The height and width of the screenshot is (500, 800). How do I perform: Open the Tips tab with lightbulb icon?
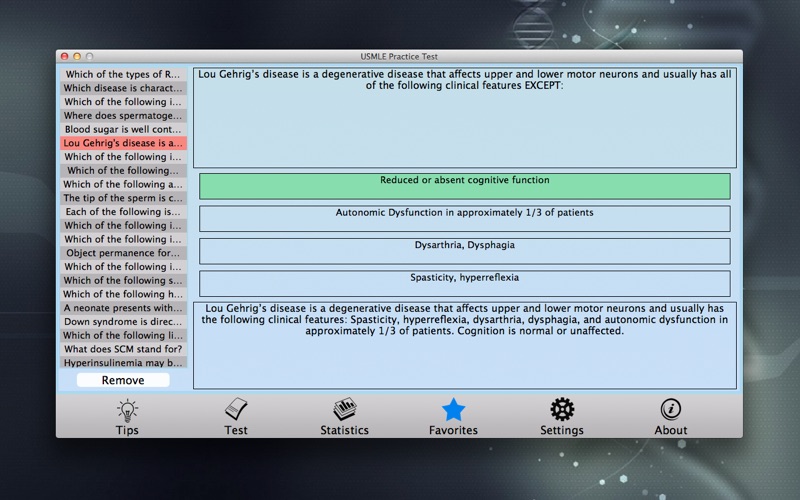click(x=127, y=417)
